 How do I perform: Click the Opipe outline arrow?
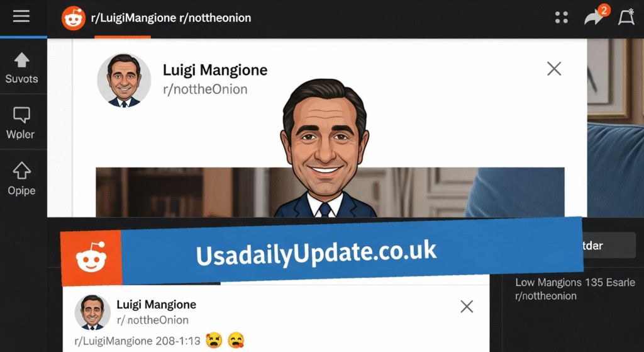[22, 170]
